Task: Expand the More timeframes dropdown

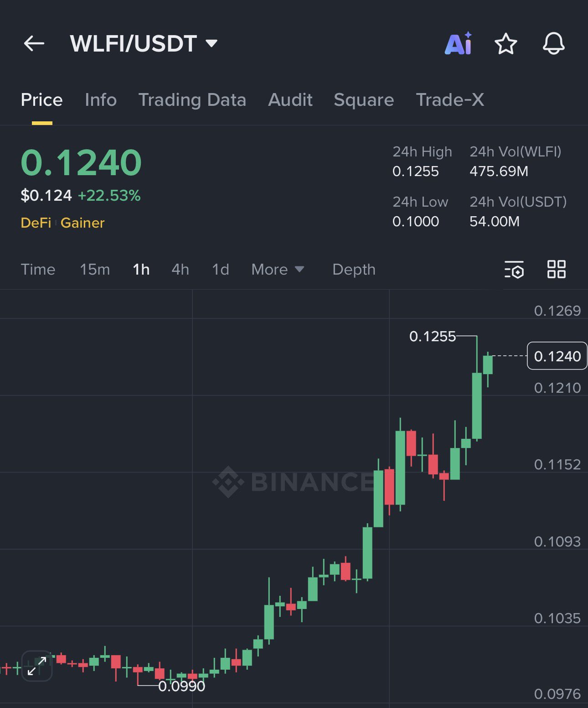Action: point(278,270)
